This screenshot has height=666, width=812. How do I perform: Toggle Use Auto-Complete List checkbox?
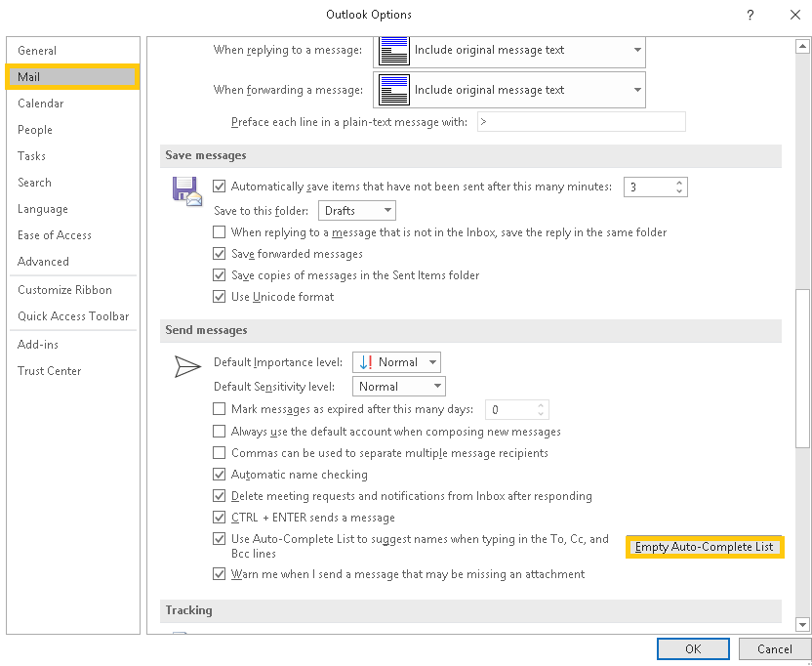point(219,538)
